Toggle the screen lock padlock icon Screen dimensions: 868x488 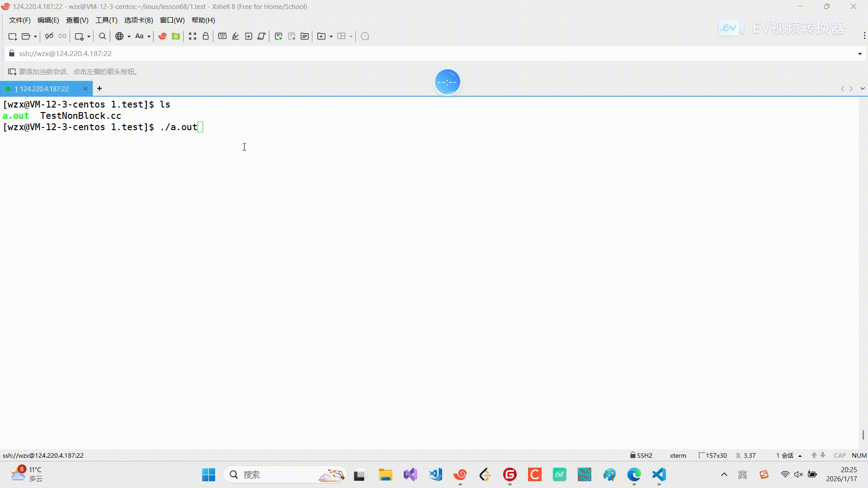click(x=206, y=36)
